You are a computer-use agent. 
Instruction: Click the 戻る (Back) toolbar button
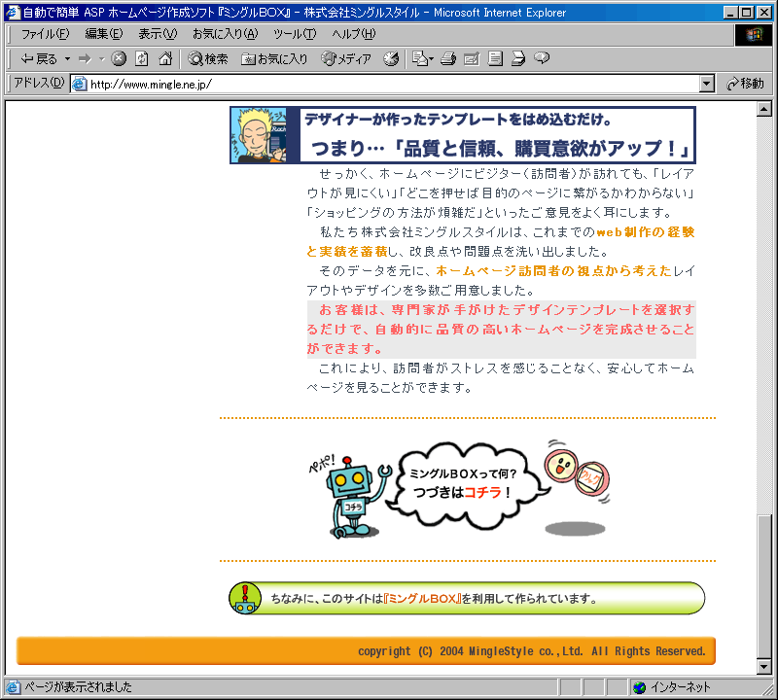pos(39,59)
